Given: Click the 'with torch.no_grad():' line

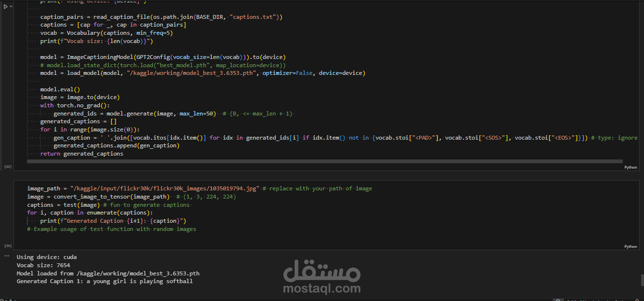Looking at the screenshot, I should pos(75,105).
